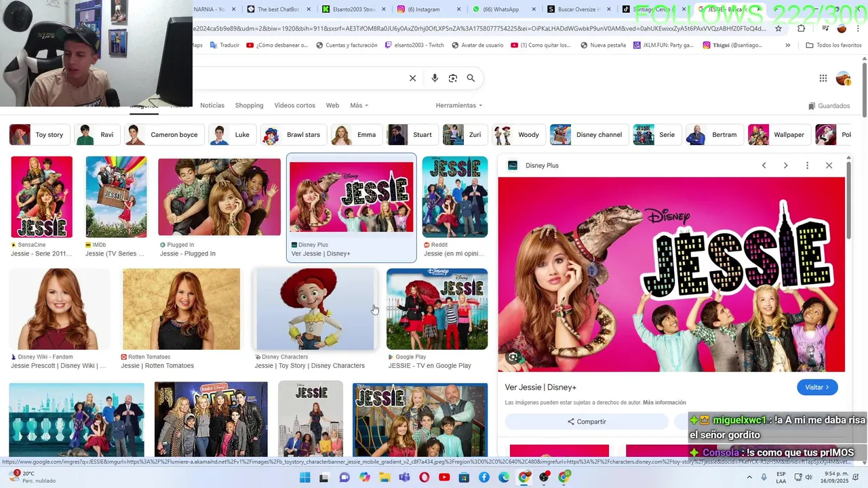Open preview panel three-dot options
The width and height of the screenshot is (868, 488).
tap(807, 165)
